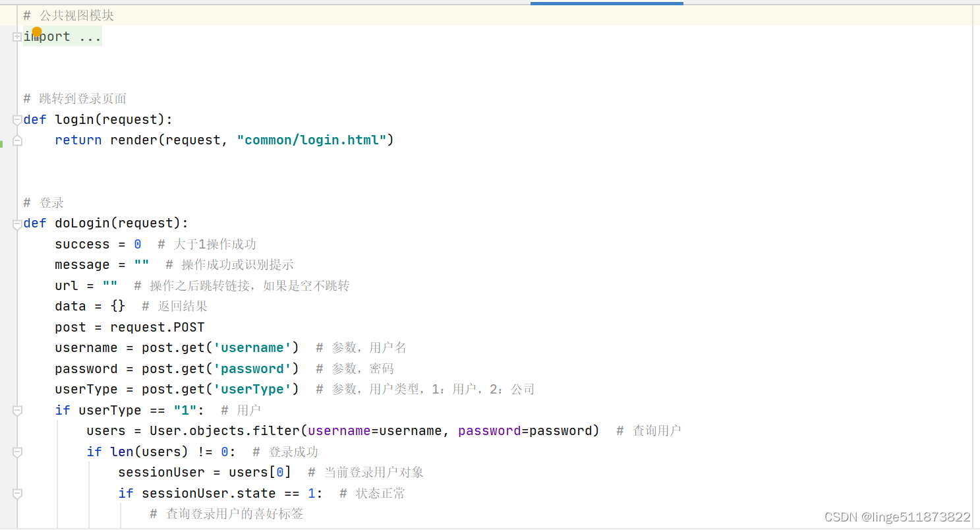Click the folded "import ..." text
Screen dimensions: 980x530
(x=63, y=37)
